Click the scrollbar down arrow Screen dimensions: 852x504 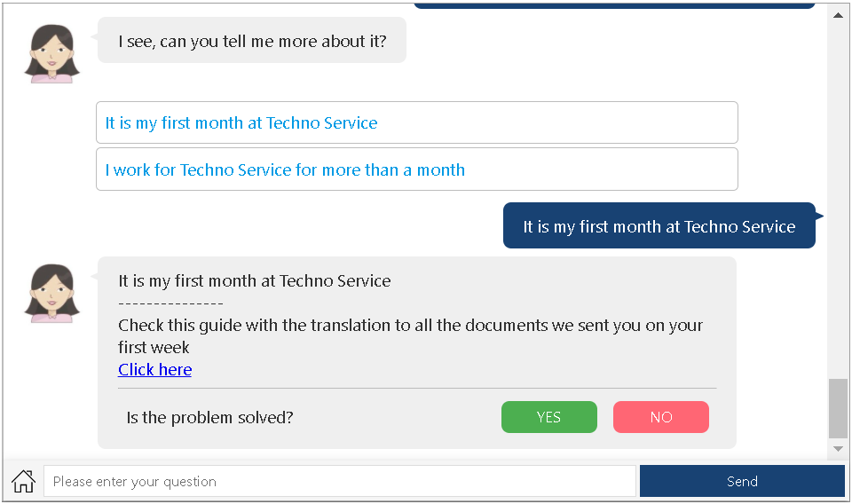pyautogui.click(x=838, y=449)
